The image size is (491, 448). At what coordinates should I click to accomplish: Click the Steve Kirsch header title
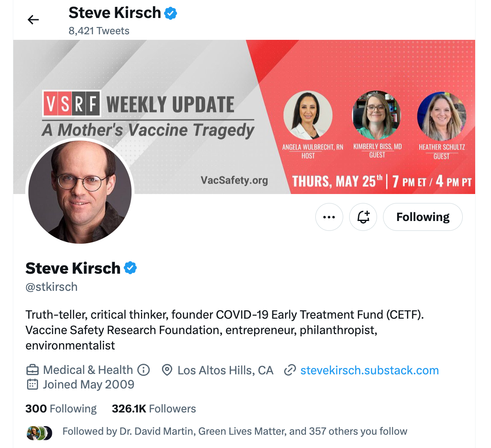pyautogui.click(x=114, y=13)
